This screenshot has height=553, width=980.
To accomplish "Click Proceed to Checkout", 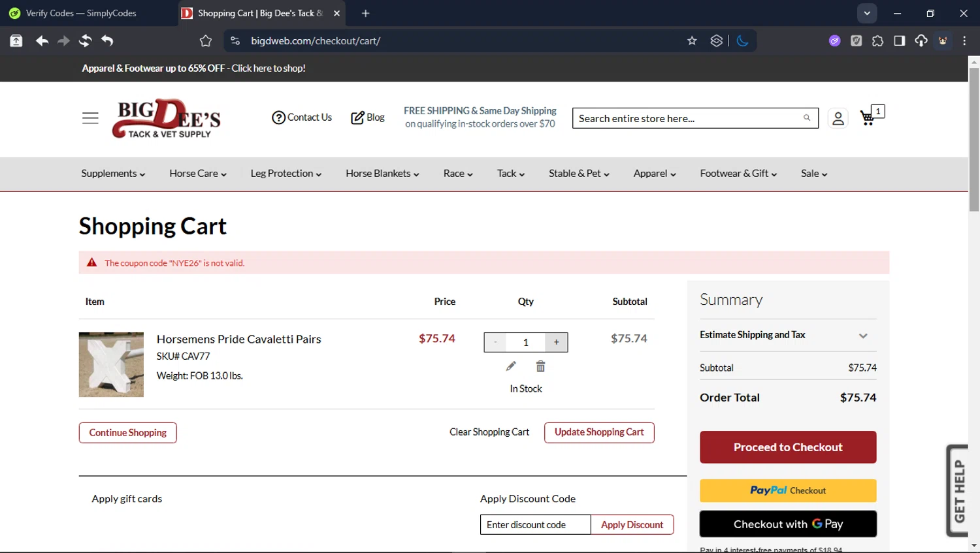I will click(x=788, y=447).
